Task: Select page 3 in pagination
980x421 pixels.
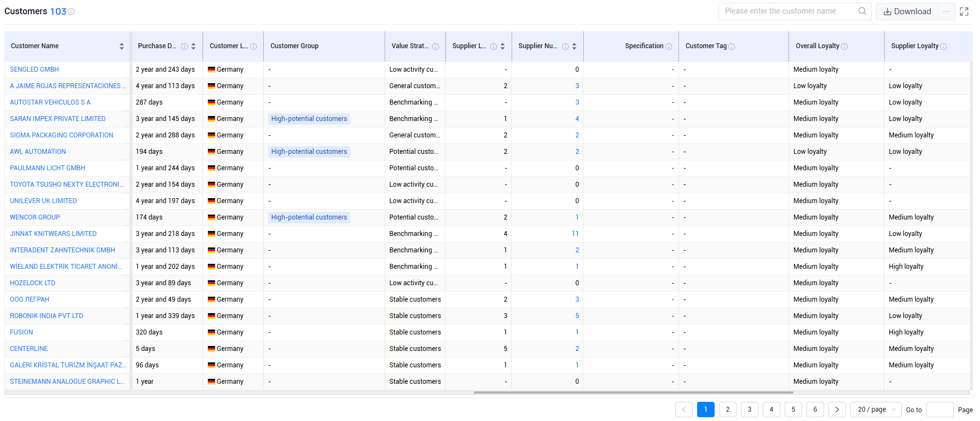Action: point(750,410)
